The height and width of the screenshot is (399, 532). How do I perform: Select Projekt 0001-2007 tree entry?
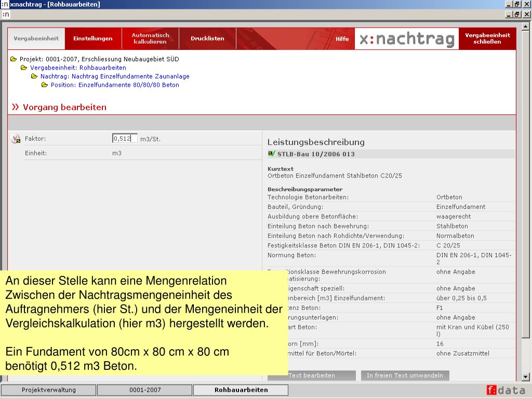(99, 59)
